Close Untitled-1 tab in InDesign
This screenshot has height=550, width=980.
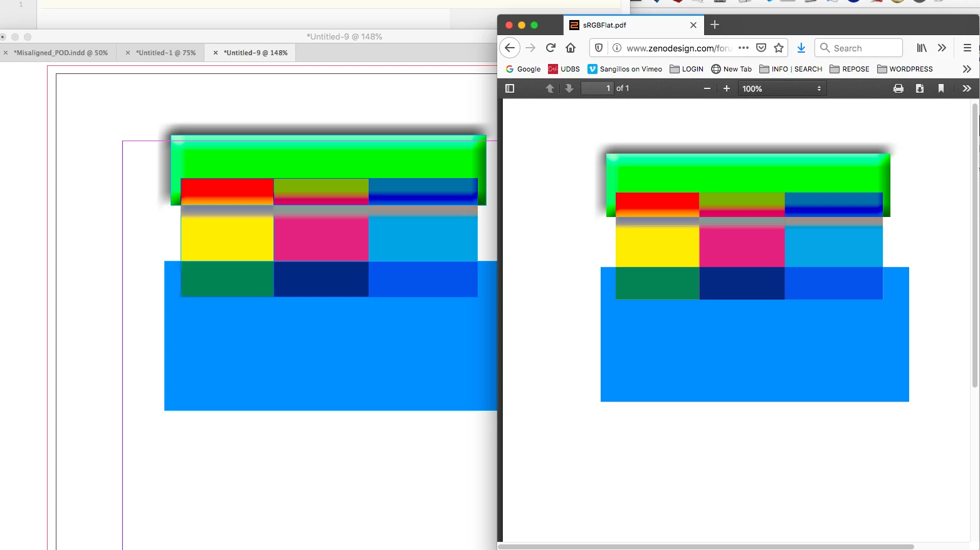click(x=128, y=53)
